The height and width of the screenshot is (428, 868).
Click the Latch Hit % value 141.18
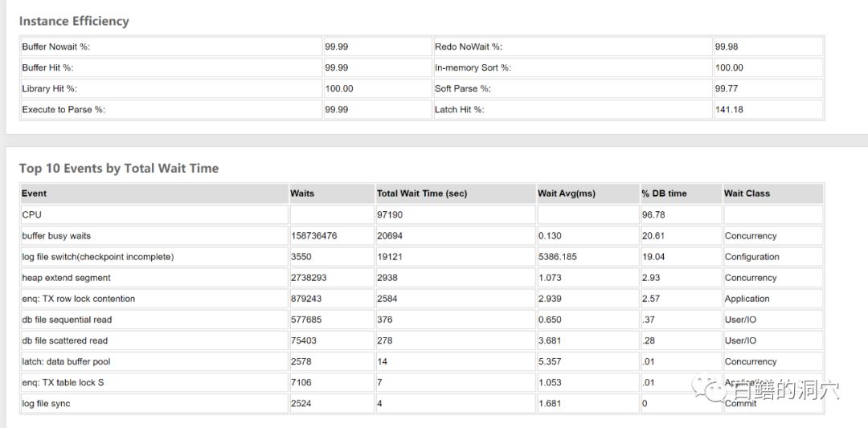coord(729,109)
